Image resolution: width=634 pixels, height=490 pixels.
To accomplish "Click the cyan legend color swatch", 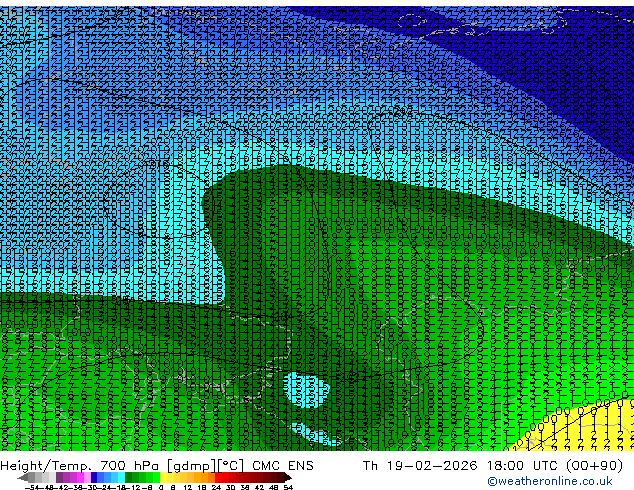I will [121, 477].
